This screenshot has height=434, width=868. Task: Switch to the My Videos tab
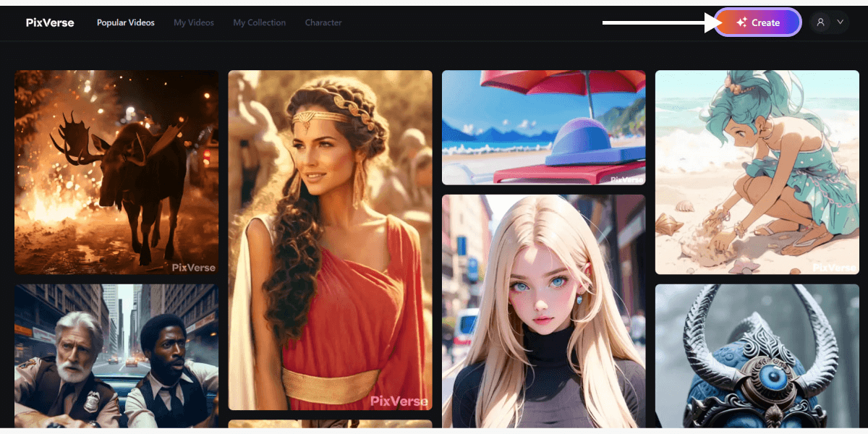(194, 22)
